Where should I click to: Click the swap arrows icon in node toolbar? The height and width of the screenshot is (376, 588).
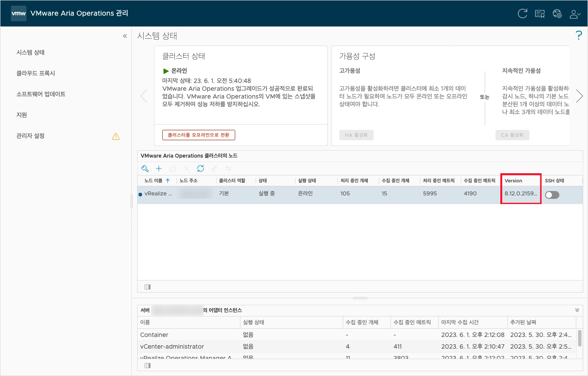pyautogui.click(x=228, y=168)
